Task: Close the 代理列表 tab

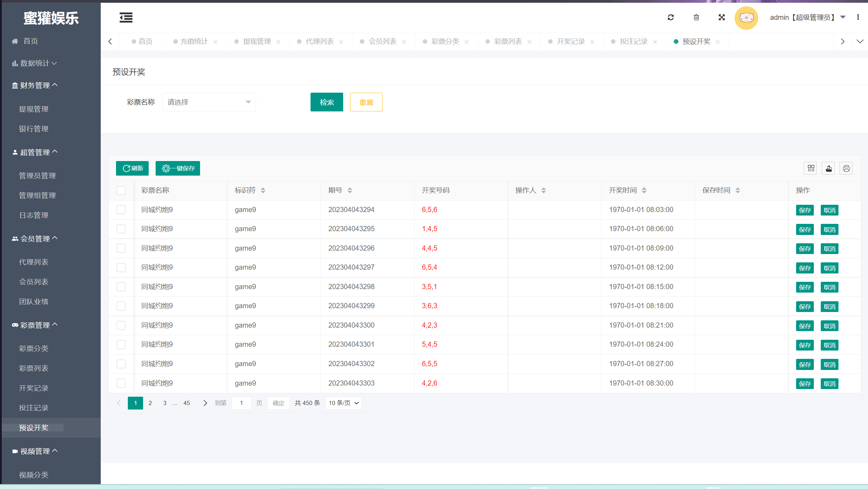Action: tap(341, 42)
